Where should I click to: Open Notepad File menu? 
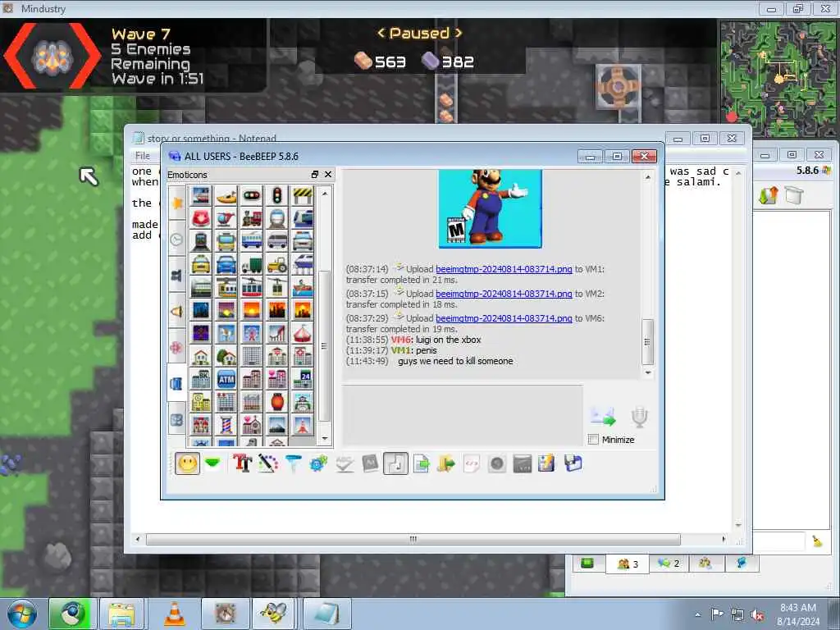tap(143, 156)
